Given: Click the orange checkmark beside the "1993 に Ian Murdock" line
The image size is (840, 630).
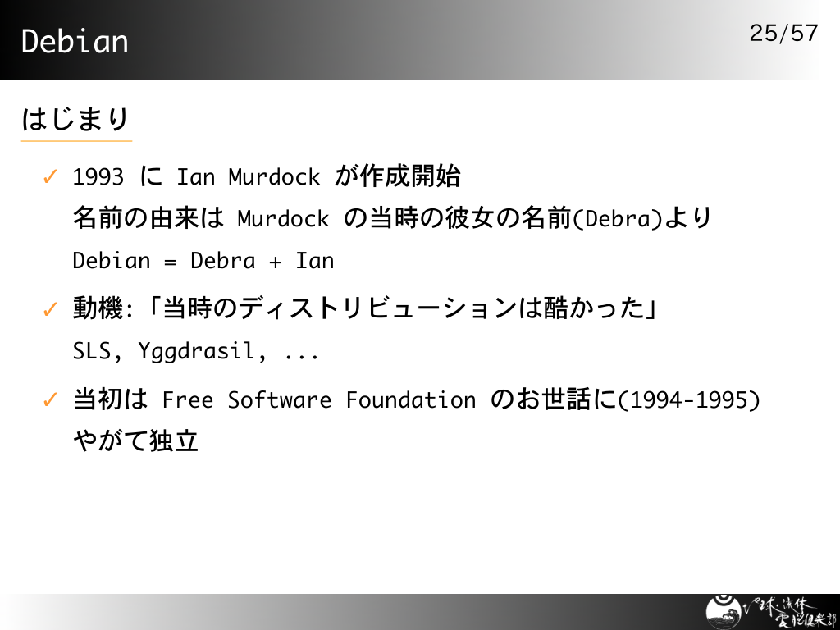Looking at the screenshot, I should tap(50, 176).
